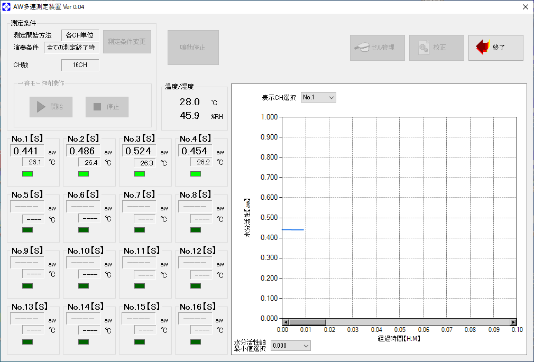Click the application icon in title bar

point(6,6)
